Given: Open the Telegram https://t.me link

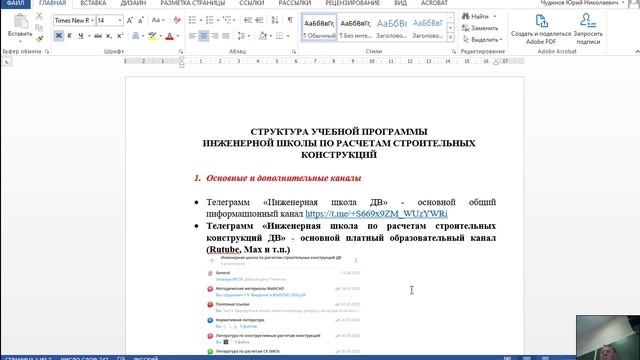Looking at the screenshot, I should point(376,213).
